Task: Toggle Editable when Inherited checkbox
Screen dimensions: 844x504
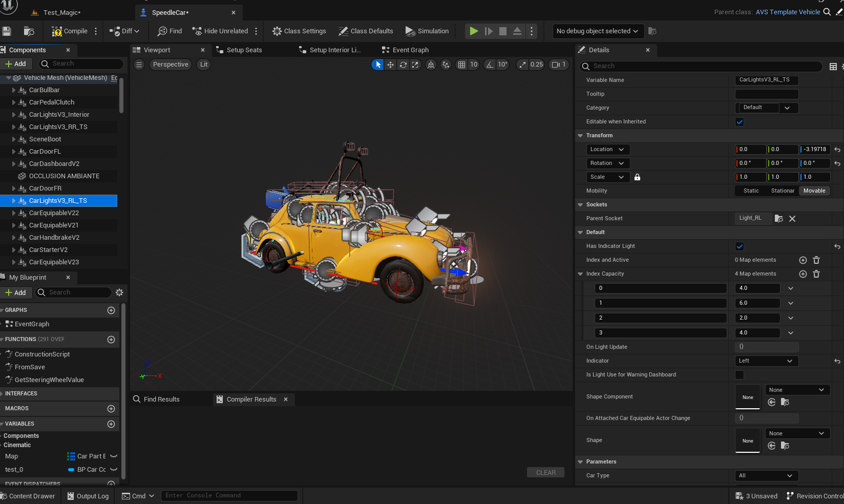Action: pos(740,122)
